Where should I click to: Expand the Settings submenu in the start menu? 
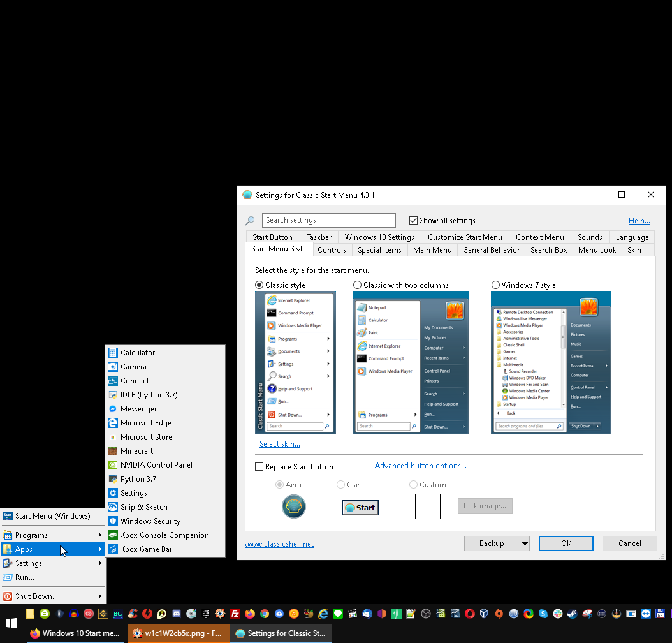click(x=53, y=563)
